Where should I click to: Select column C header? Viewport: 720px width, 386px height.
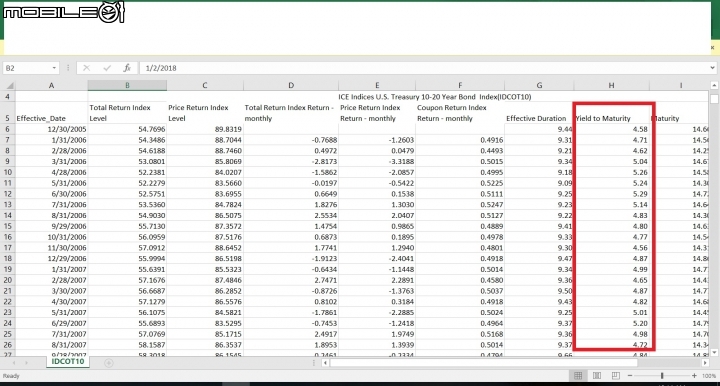205,85
